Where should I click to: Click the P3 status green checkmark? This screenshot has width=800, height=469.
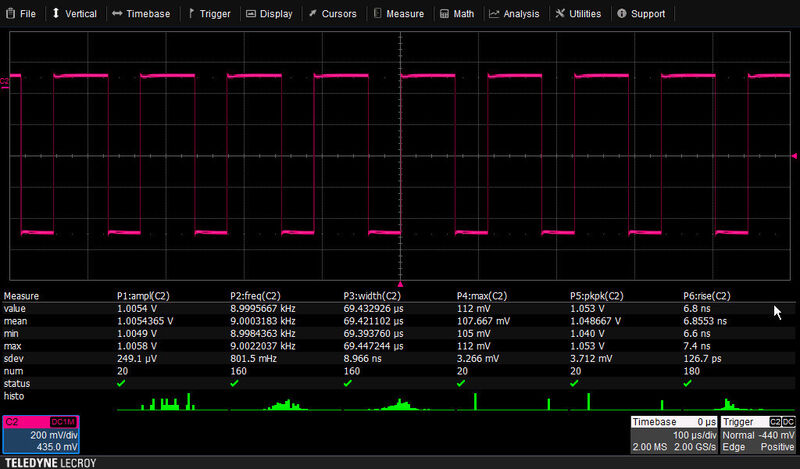(x=347, y=383)
